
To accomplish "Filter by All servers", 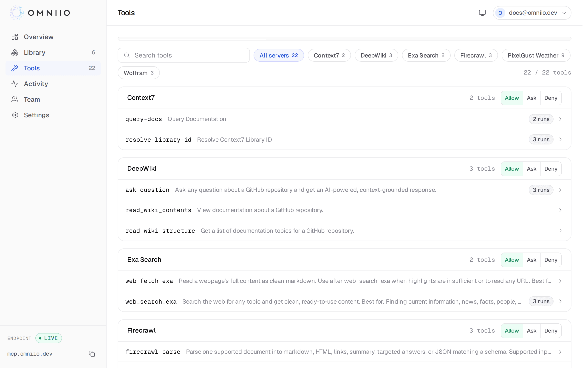I will coord(279,55).
